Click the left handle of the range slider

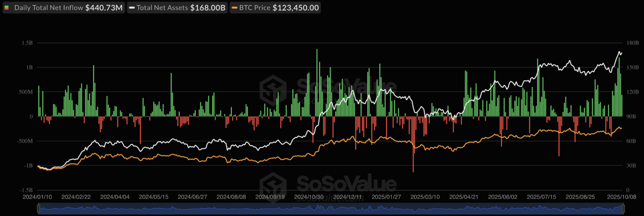point(38,209)
